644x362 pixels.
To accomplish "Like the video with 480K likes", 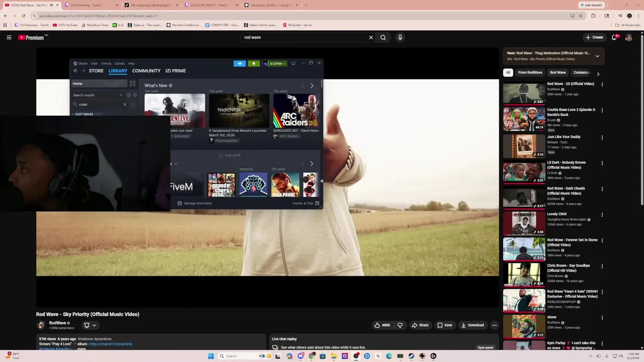I will 382,325.
